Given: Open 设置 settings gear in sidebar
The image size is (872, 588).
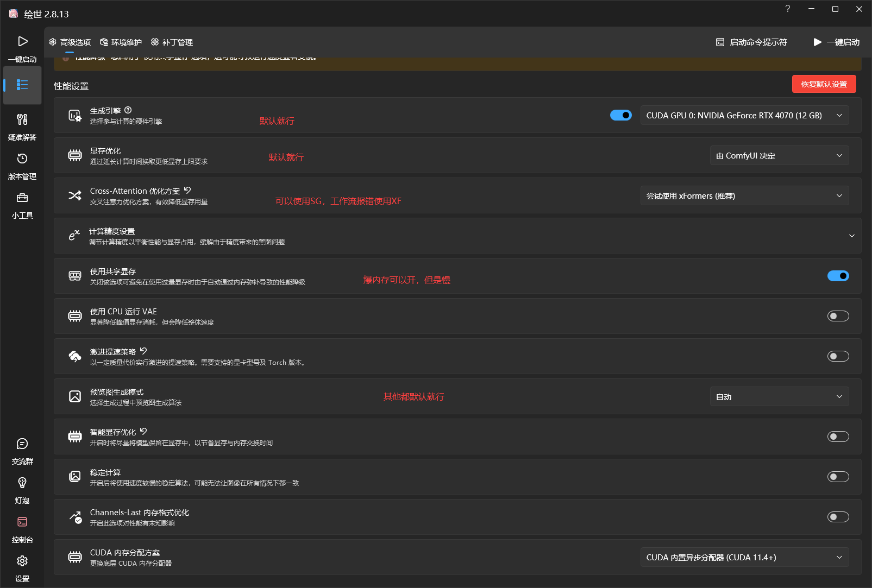Looking at the screenshot, I should coord(22,568).
